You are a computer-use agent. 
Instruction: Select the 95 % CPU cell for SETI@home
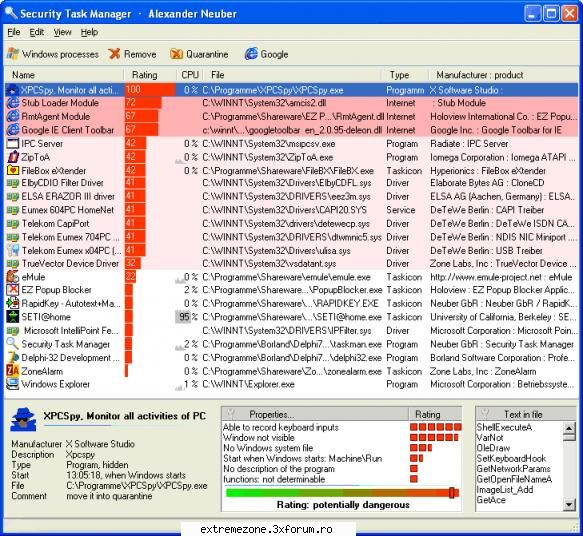click(x=187, y=317)
